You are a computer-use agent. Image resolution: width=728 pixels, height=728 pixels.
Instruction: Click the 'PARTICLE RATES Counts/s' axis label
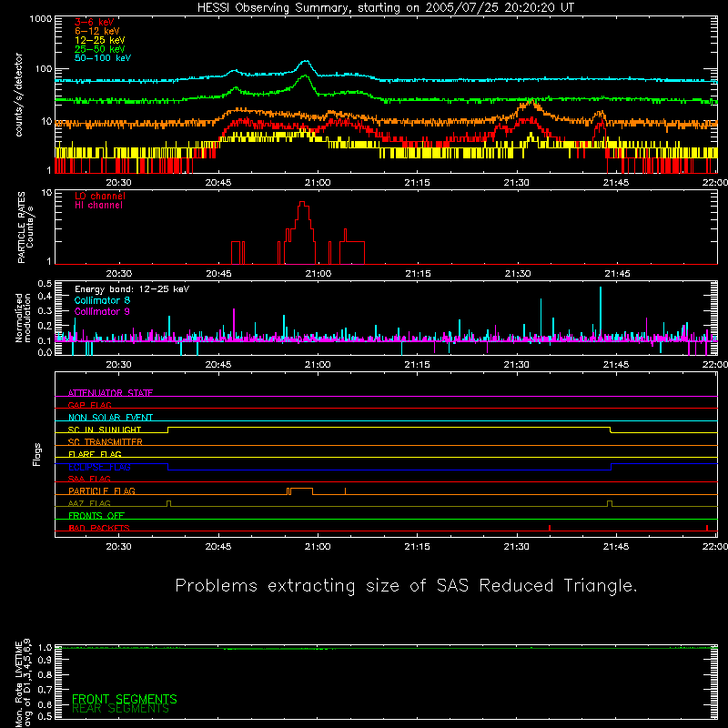(25, 227)
